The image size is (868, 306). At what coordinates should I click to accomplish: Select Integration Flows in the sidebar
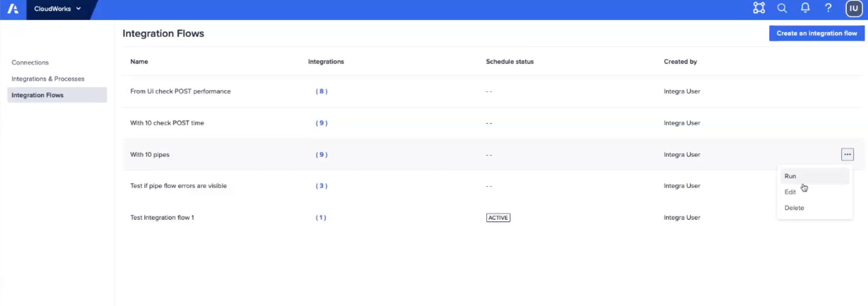coord(38,95)
